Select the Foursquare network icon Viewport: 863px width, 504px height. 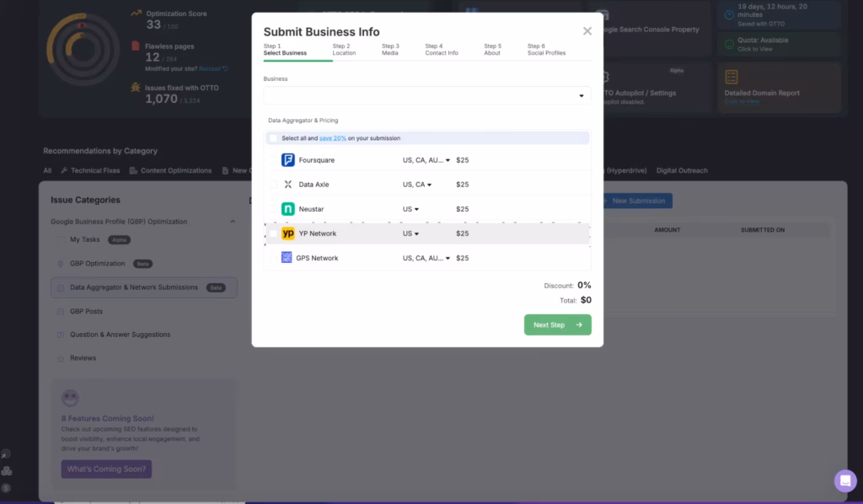click(x=288, y=159)
